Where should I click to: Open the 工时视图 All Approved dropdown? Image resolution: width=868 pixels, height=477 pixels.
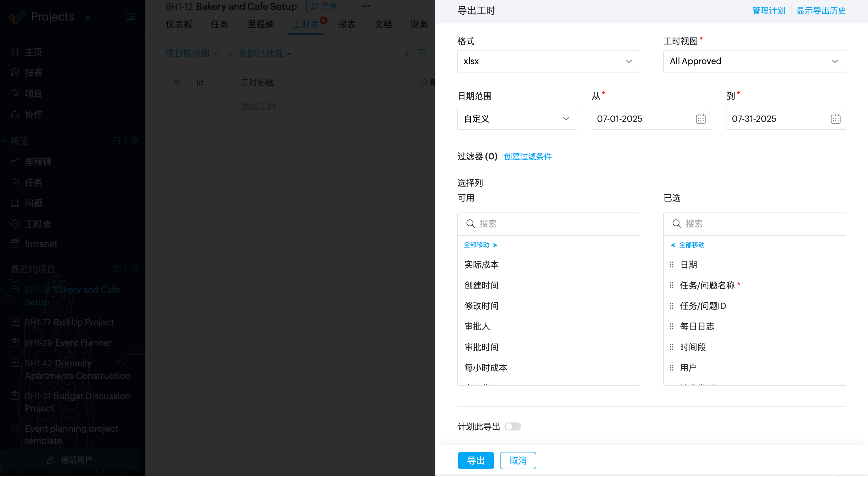click(754, 61)
